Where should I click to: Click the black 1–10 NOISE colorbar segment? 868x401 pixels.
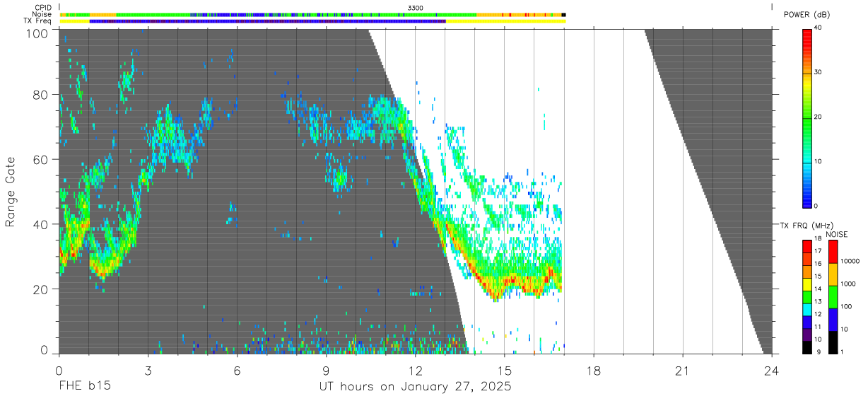tap(833, 342)
